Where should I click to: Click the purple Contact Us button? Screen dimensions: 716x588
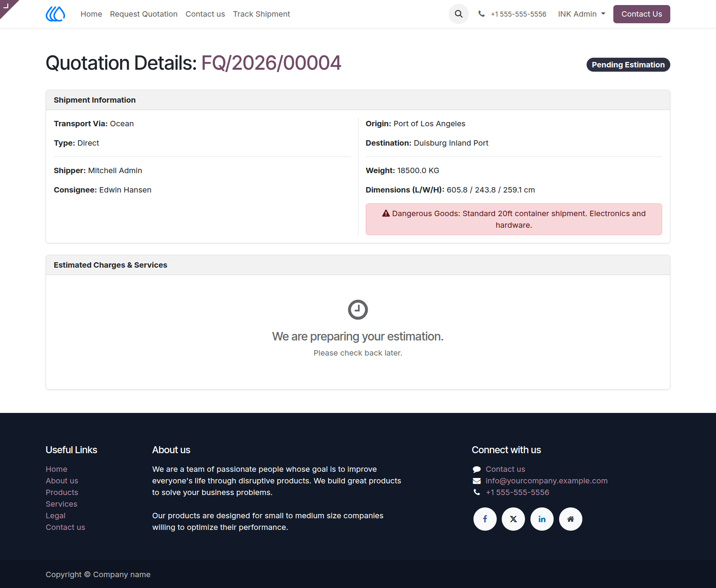(x=642, y=14)
